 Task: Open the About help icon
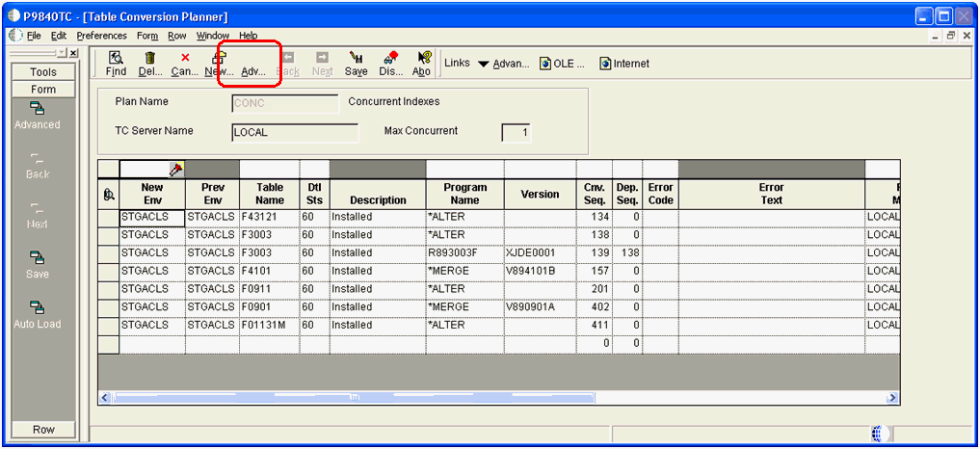pos(422,64)
